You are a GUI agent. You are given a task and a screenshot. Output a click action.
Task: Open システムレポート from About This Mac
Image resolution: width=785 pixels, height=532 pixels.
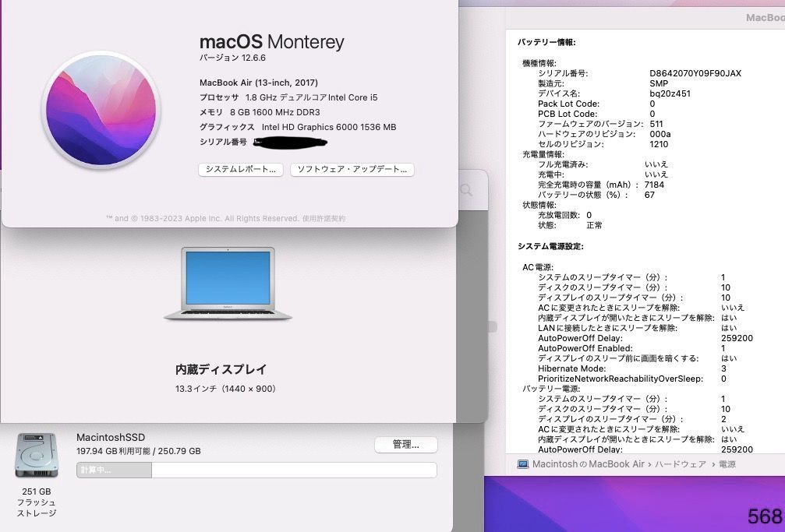(240, 170)
